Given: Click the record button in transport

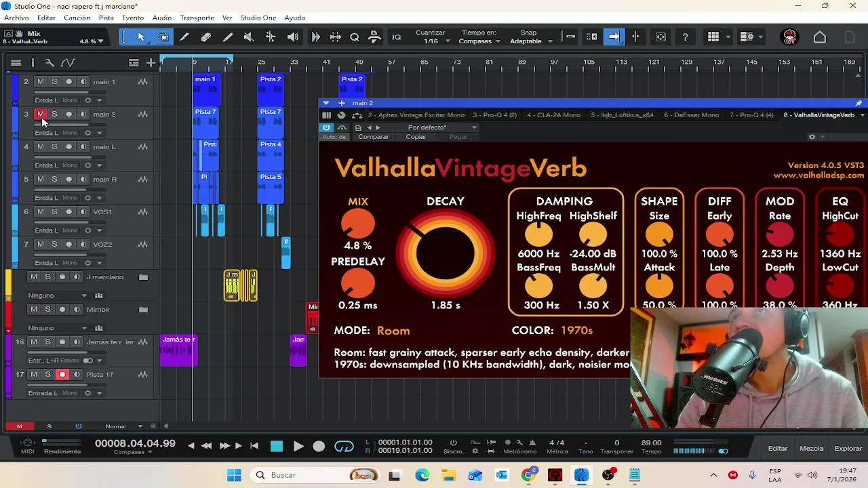Looking at the screenshot, I should [x=319, y=446].
